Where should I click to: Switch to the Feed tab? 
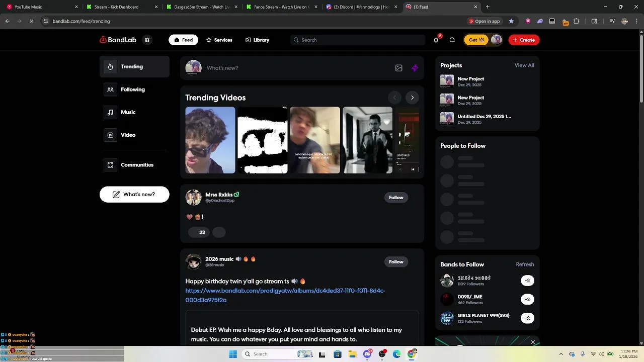point(183,40)
